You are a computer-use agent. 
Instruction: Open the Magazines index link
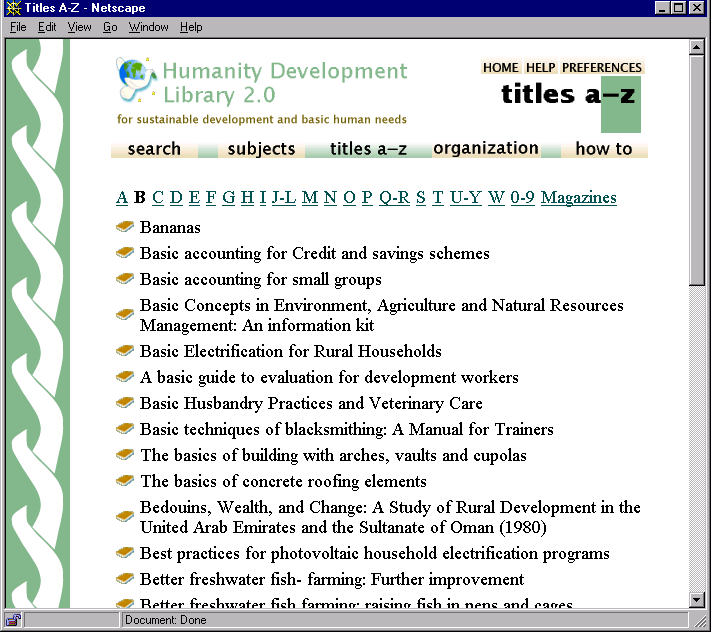[x=578, y=197]
